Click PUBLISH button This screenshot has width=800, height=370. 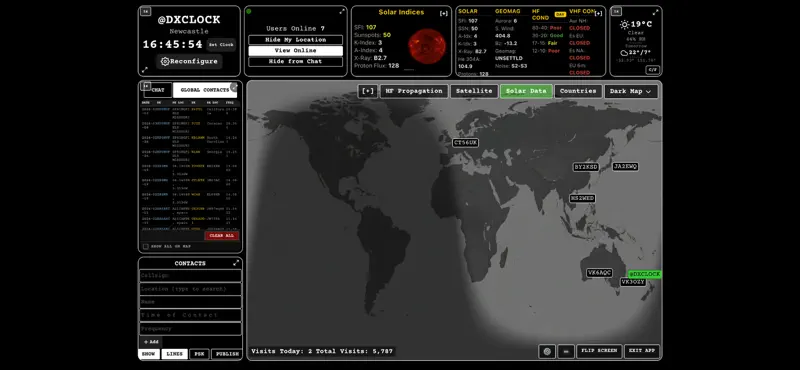click(x=227, y=354)
